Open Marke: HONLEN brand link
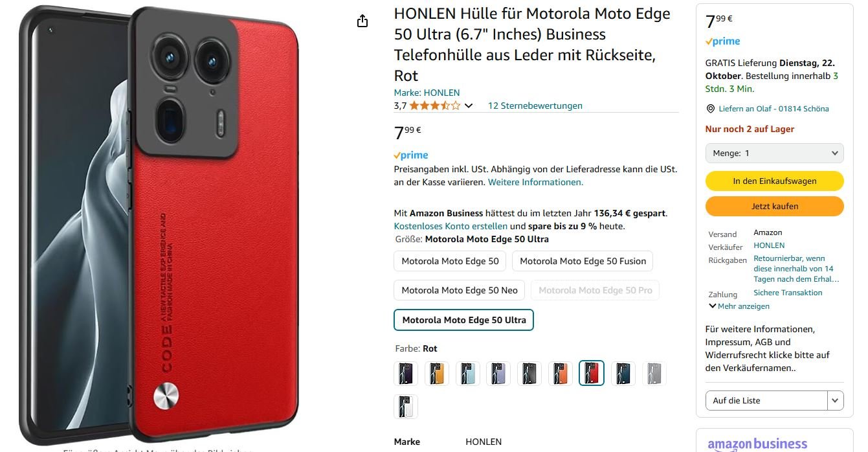 pos(427,93)
